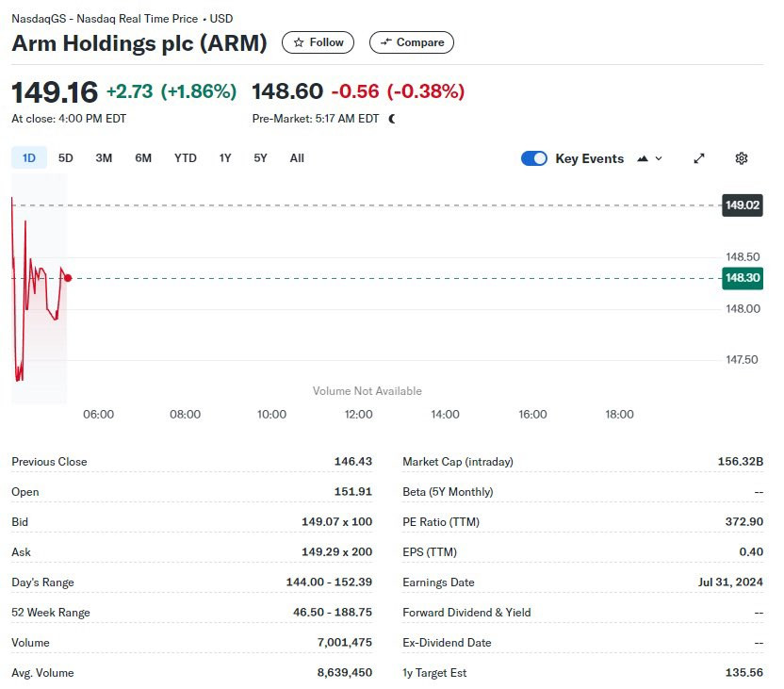Click the Volume value 7,001,475

click(x=345, y=643)
